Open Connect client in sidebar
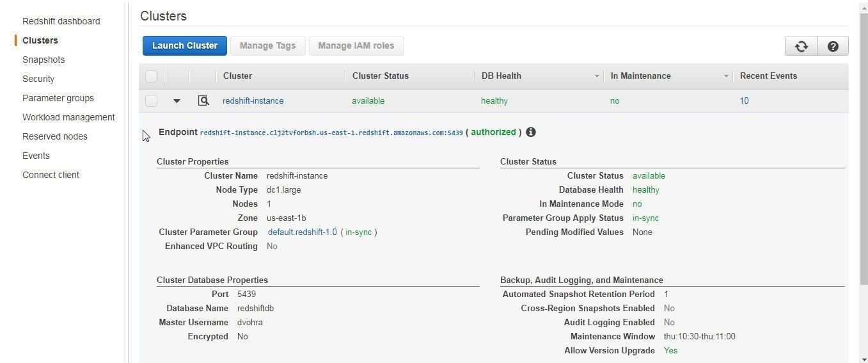 [51, 175]
